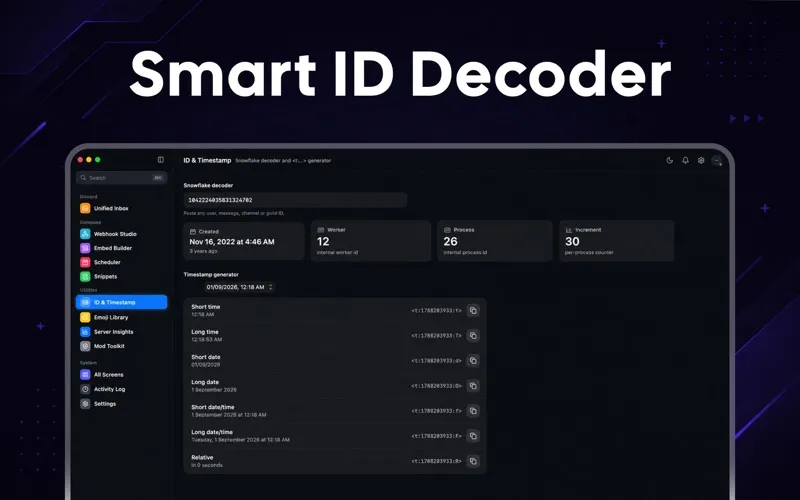The width and height of the screenshot is (800, 500).
Task: Click the Webhook Studio icon
Action: pos(85,234)
